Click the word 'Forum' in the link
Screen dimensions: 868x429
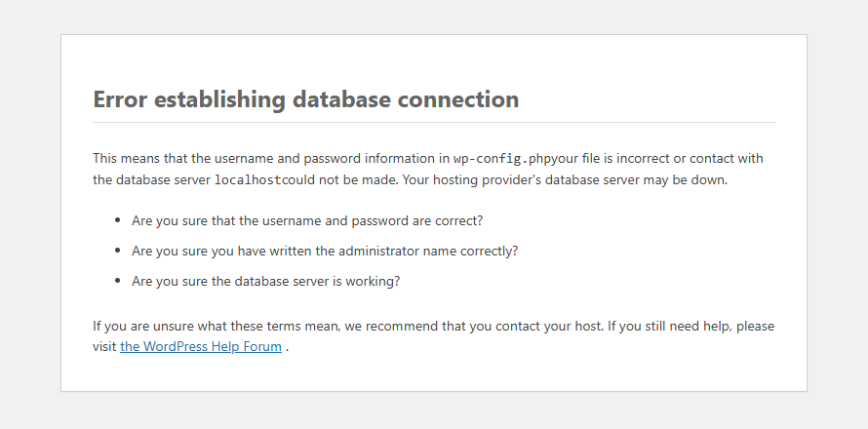coord(261,346)
